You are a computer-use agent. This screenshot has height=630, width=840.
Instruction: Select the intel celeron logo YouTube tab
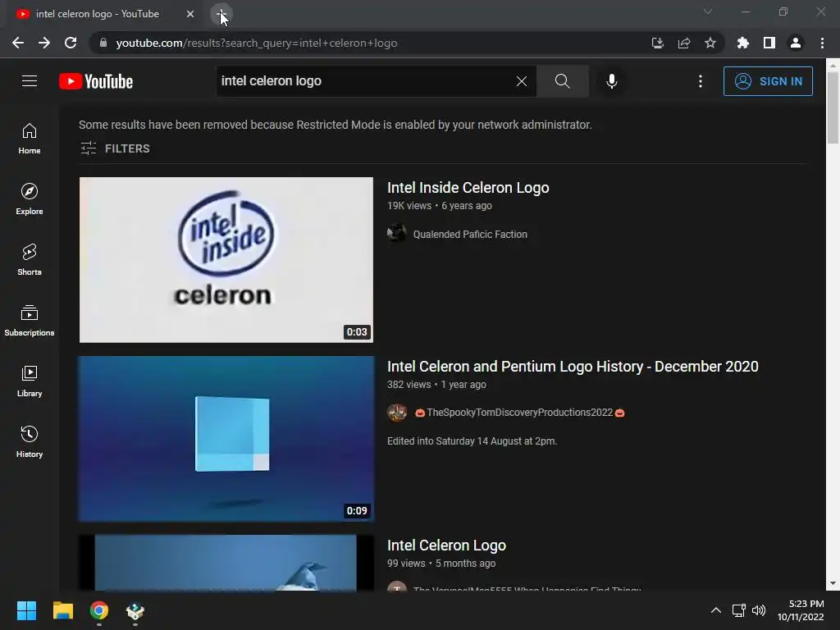point(98,14)
